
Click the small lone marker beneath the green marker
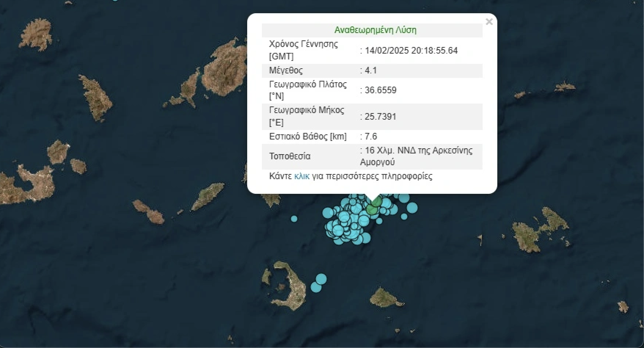pos(379,221)
